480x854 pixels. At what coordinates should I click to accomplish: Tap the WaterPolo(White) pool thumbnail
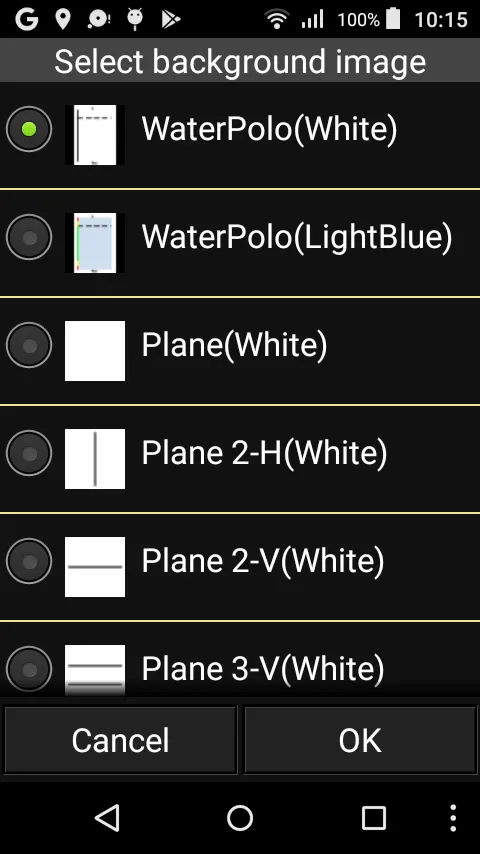[95, 135]
